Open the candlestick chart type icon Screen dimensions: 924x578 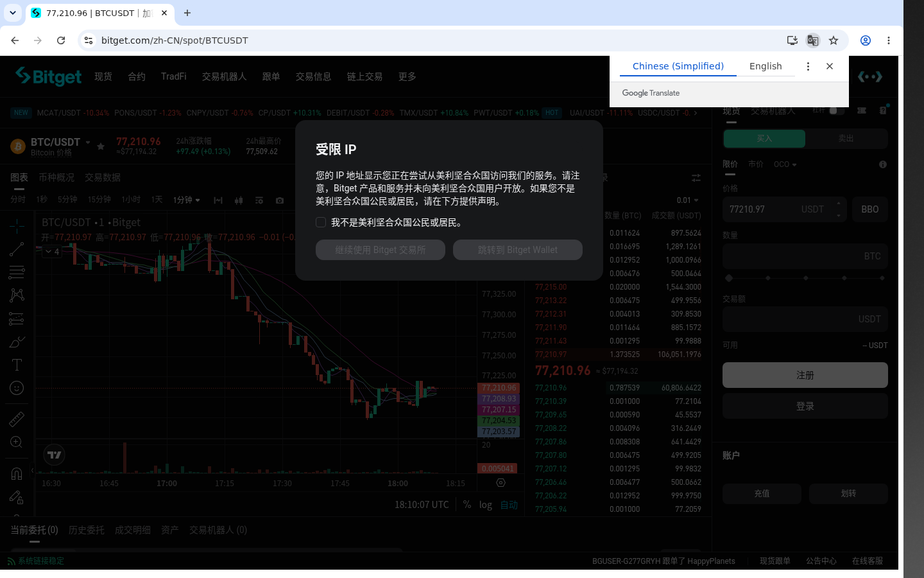tap(239, 200)
